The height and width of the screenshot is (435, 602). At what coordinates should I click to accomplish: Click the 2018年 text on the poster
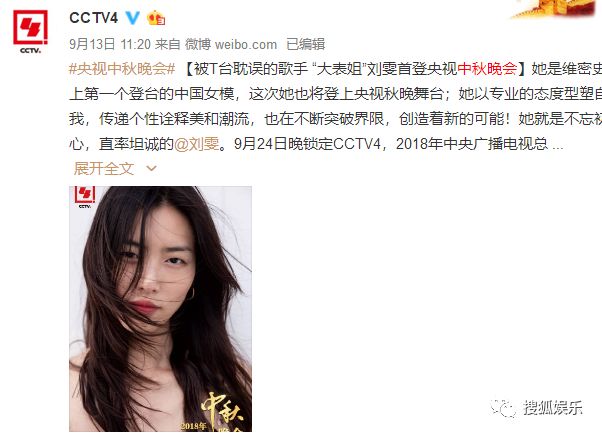[194, 426]
